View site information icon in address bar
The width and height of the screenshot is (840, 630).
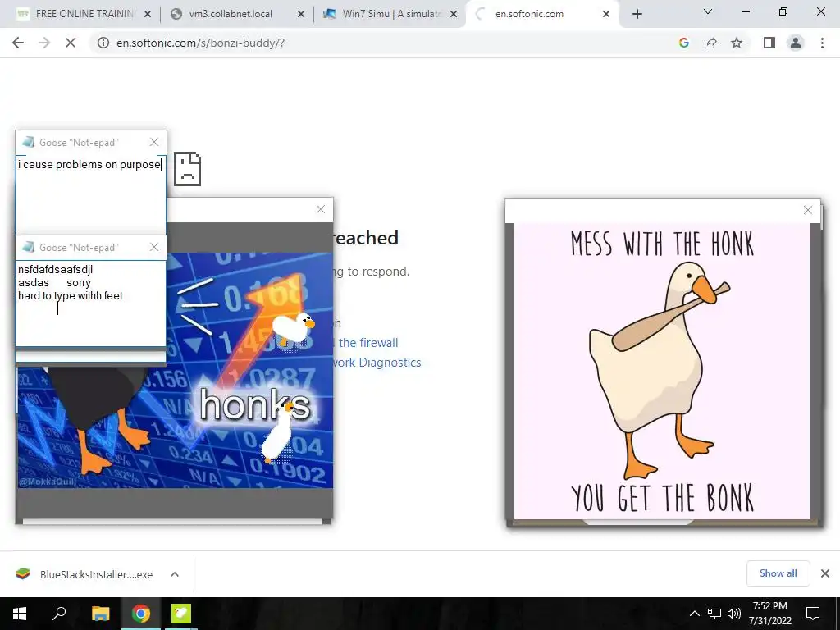103,43
